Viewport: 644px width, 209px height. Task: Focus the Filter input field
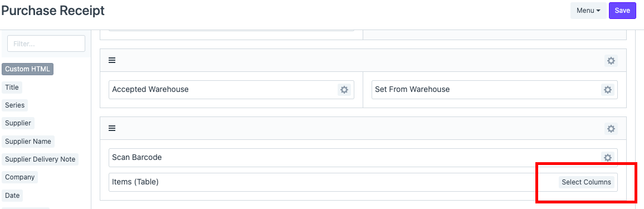(46, 43)
